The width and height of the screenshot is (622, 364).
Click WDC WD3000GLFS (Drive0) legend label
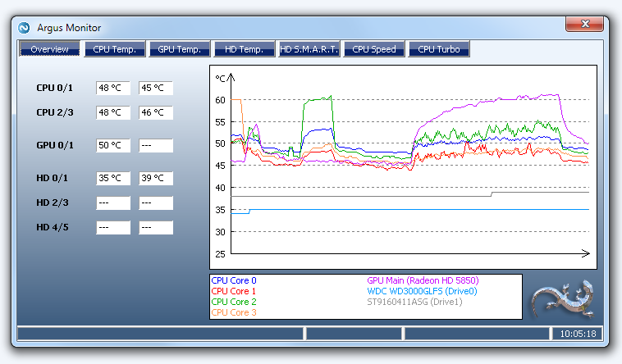point(422,291)
